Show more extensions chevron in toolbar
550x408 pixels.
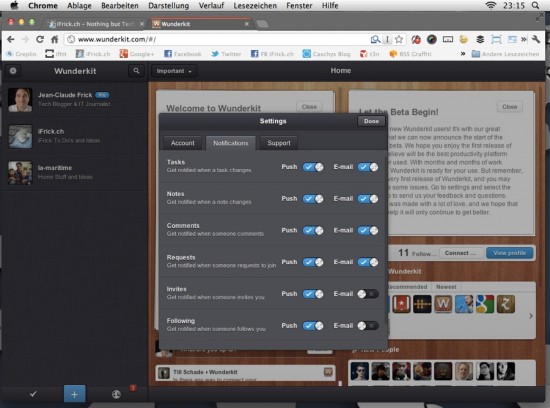click(524, 39)
